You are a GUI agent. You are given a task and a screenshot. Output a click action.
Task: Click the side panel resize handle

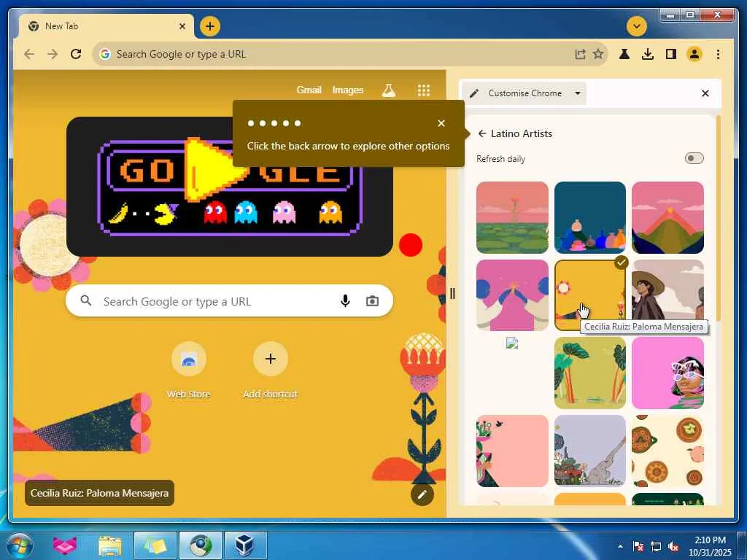pyautogui.click(x=452, y=294)
